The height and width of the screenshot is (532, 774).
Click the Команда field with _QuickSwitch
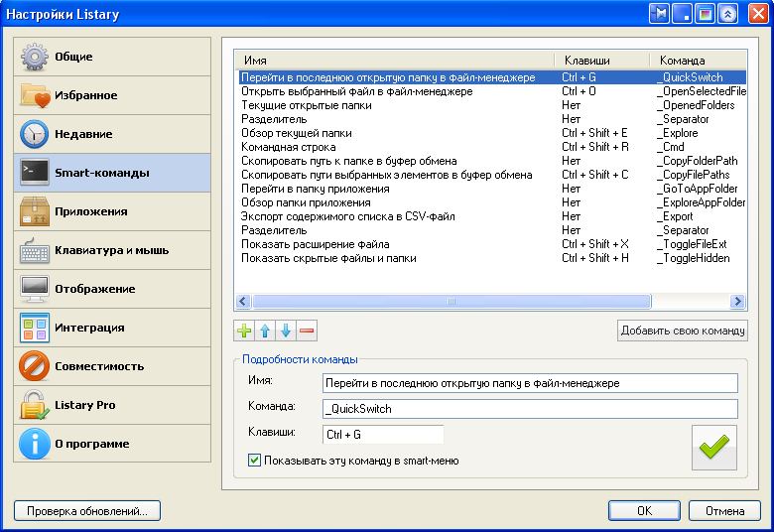(x=530, y=409)
